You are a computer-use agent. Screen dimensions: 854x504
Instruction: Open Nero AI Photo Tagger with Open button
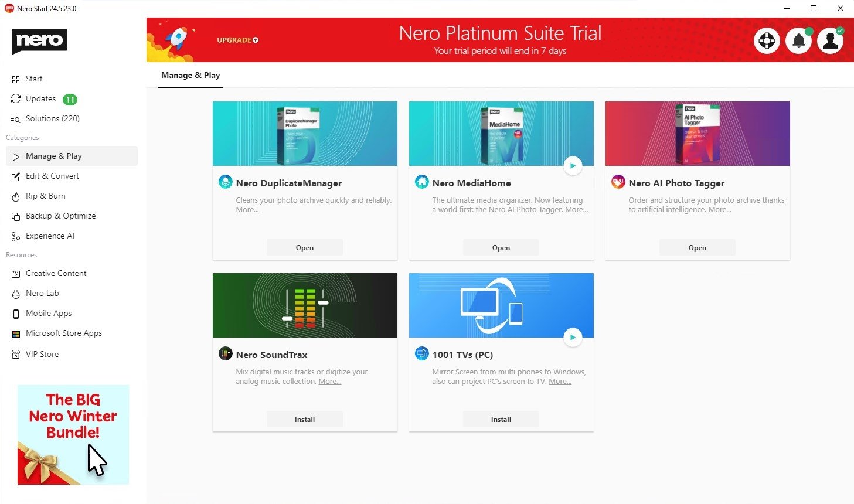(x=698, y=248)
